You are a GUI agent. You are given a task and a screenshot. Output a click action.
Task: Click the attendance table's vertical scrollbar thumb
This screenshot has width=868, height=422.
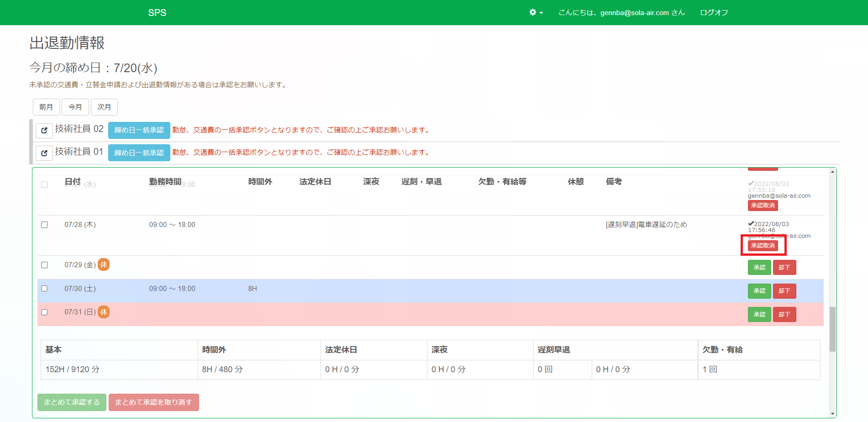coord(832,329)
